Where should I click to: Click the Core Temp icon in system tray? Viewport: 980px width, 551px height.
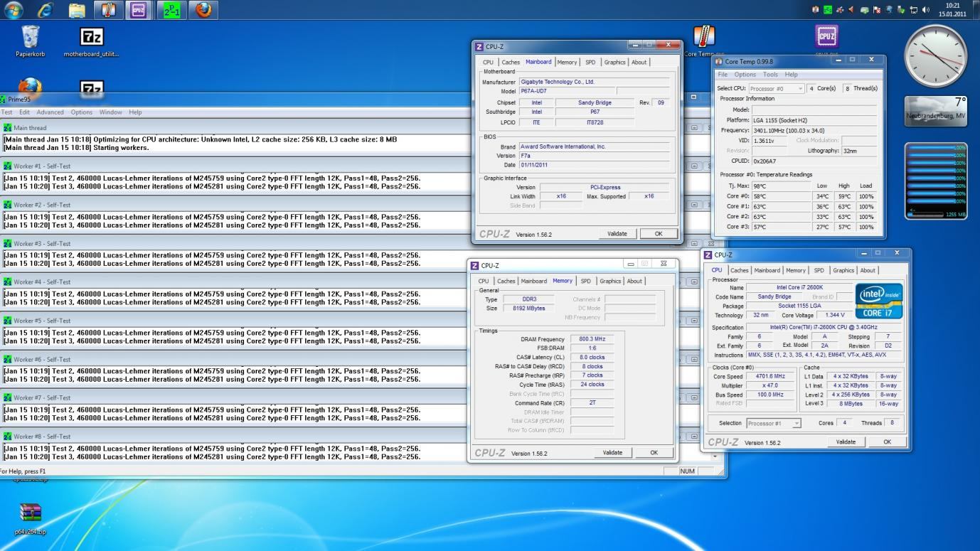pyautogui.click(x=815, y=10)
